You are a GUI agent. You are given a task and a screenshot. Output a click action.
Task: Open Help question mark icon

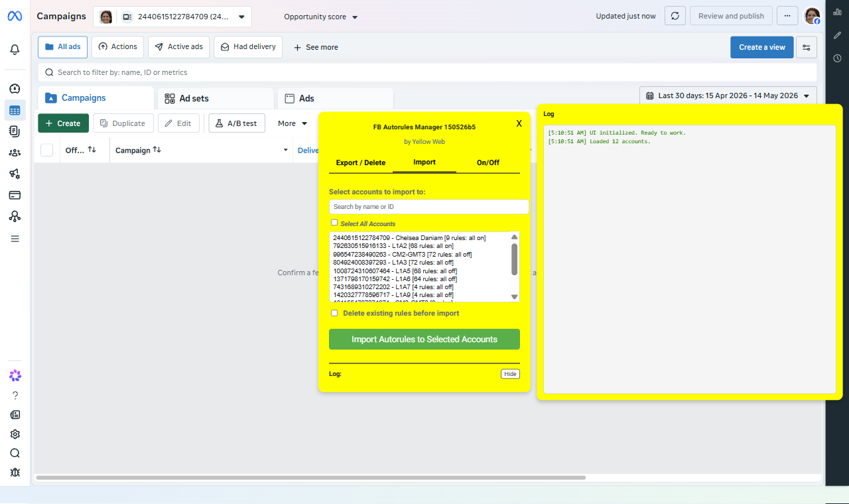click(x=15, y=395)
